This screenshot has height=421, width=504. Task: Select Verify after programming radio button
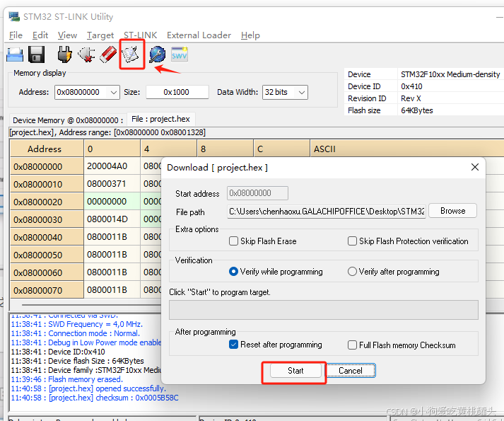click(x=352, y=272)
